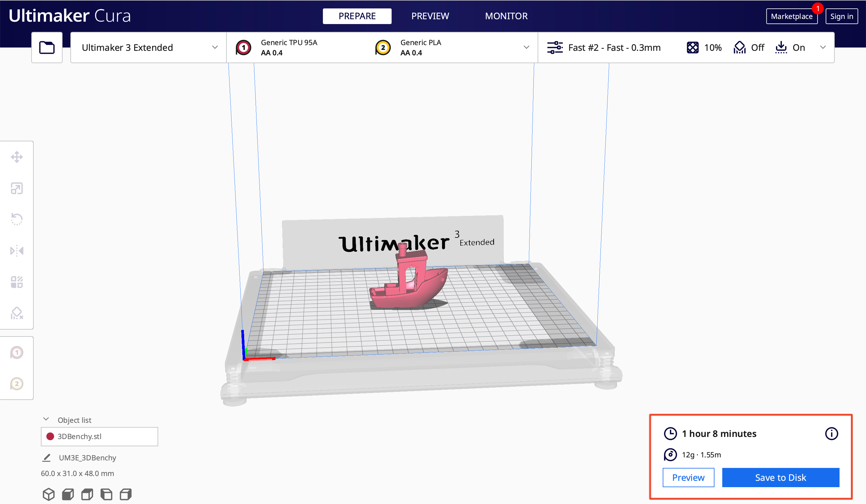Click the Generic TPU 95A label

click(x=289, y=42)
